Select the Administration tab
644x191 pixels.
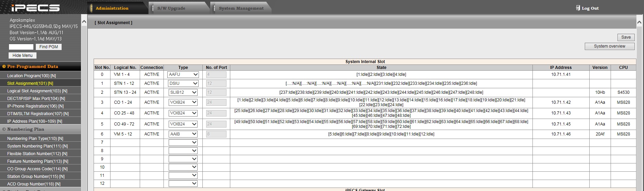coord(112,8)
